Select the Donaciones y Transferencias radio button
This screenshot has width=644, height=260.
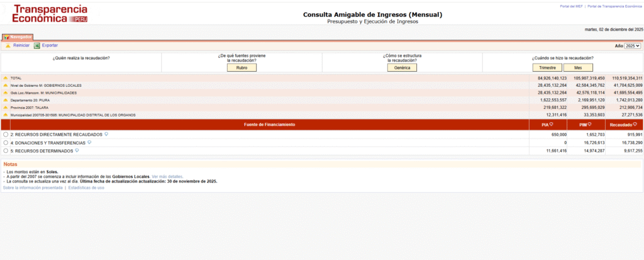click(6, 143)
